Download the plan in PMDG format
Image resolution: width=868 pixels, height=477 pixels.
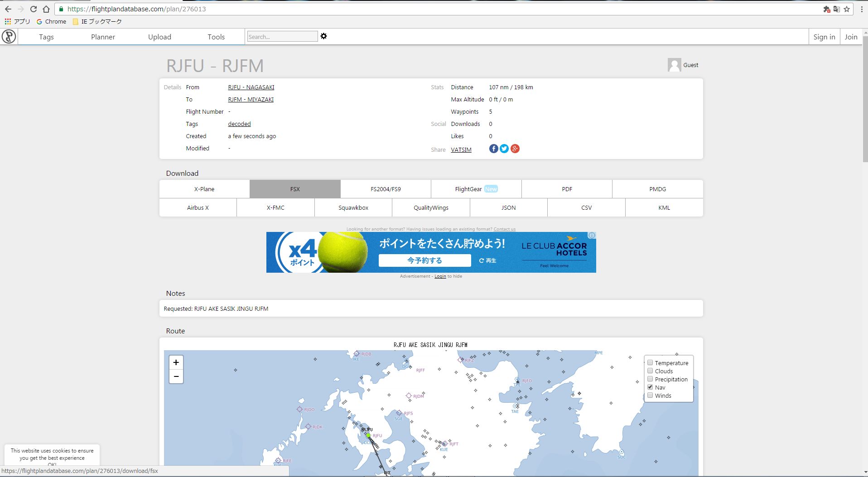coord(657,189)
